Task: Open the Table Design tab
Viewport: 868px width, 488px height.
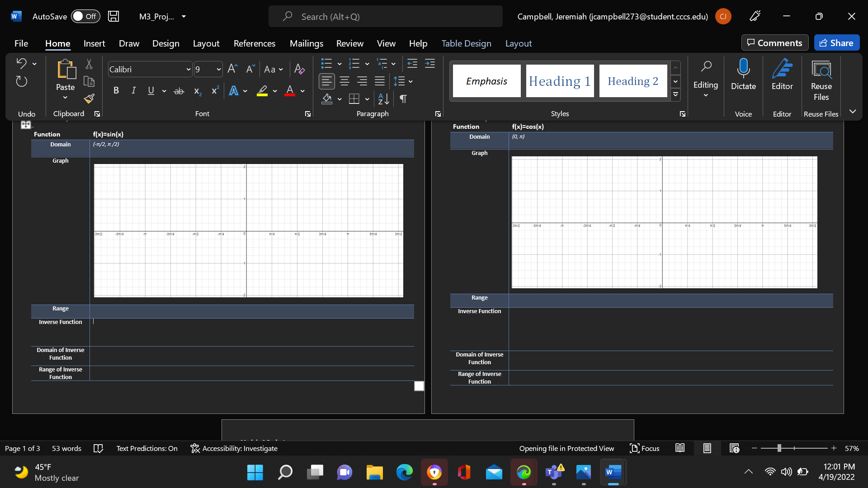Action: click(466, 43)
